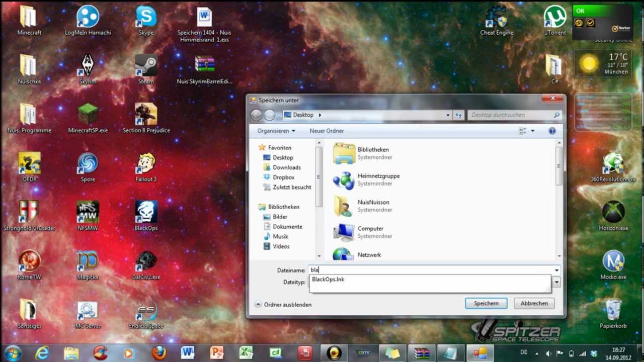Open the Papierkorb recycle bin
Viewport: 644px width, 362px height.
pos(613,313)
